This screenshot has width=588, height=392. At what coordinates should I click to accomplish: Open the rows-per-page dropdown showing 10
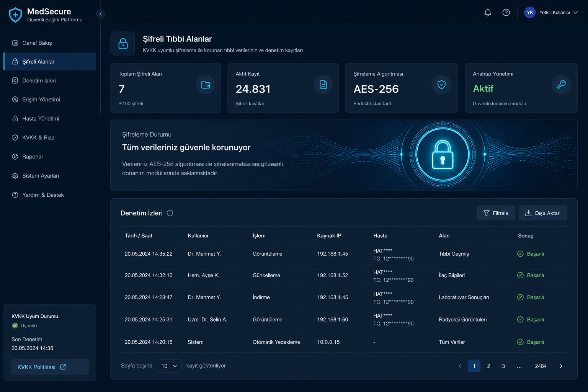(x=169, y=366)
